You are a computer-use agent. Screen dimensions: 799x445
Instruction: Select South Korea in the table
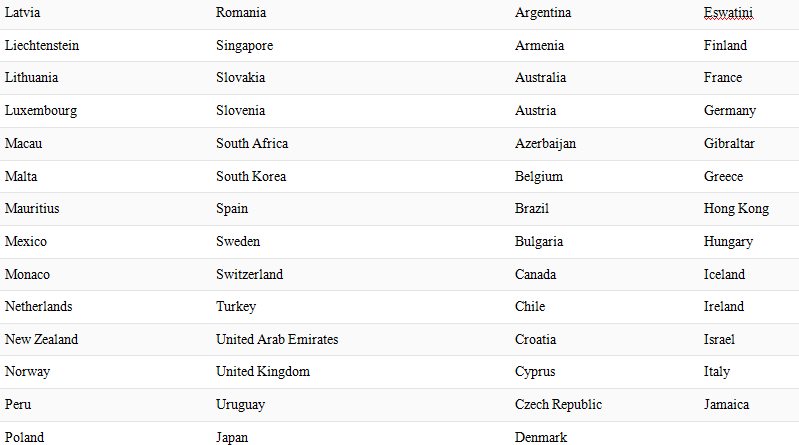[x=251, y=176]
